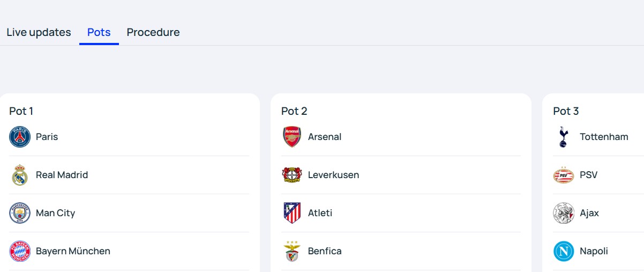Select the Napoli N logo

564,251
